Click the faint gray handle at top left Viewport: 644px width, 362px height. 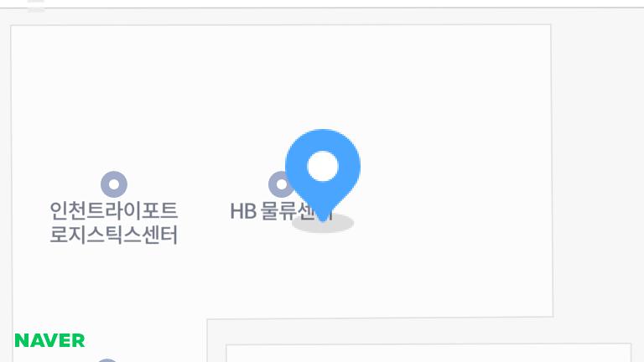coord(36,6)
